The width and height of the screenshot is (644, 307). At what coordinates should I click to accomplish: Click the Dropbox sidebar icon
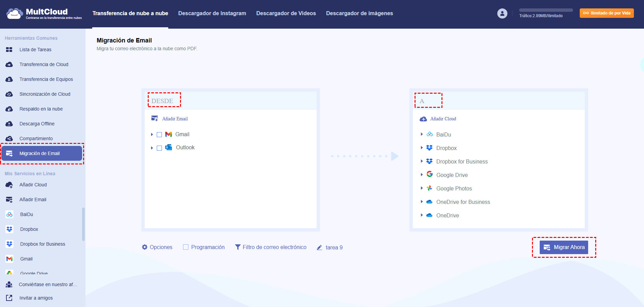(9, 229)
